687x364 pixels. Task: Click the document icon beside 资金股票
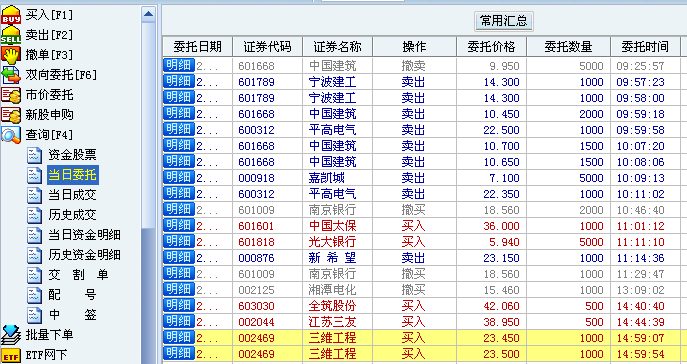(34, 155)
